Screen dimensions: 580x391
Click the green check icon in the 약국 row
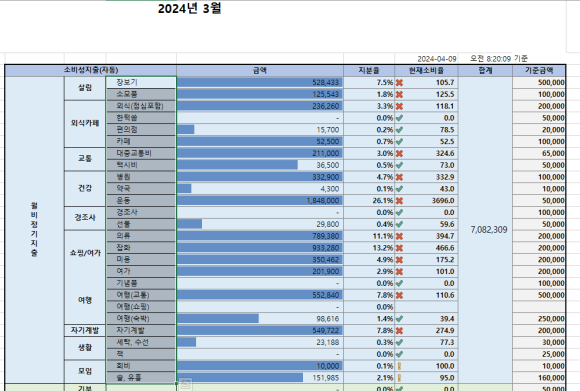399,189
